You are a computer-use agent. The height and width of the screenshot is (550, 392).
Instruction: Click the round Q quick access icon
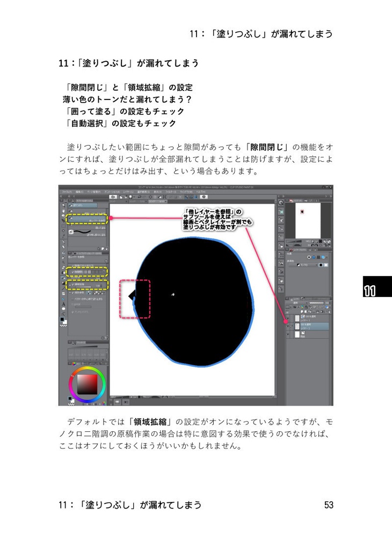[x=281, y=202]
